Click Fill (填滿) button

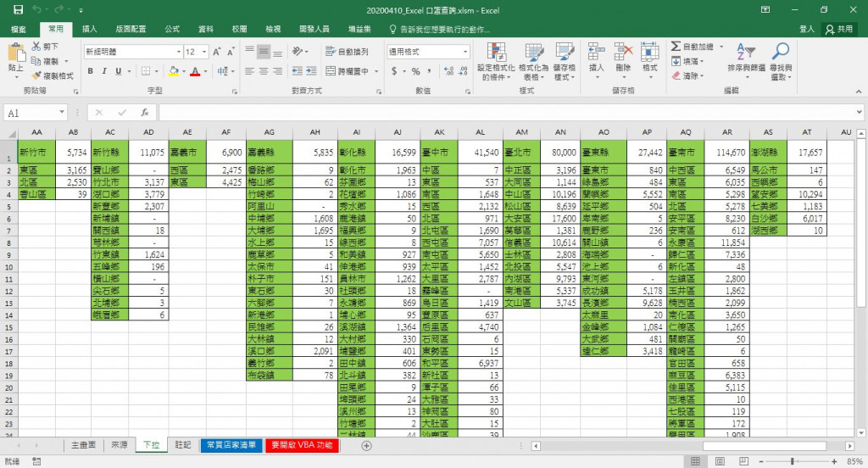pyautogui.click(x=687, y=61)
